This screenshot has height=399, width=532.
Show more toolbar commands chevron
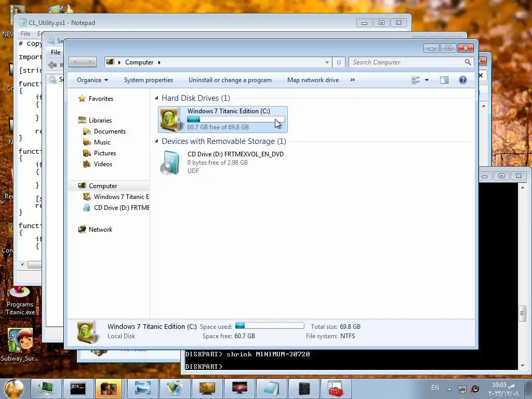click(x=353, y=79)
